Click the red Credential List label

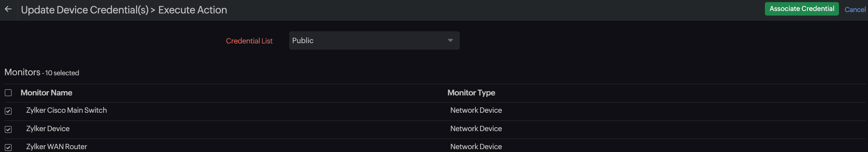click(249, 41)
